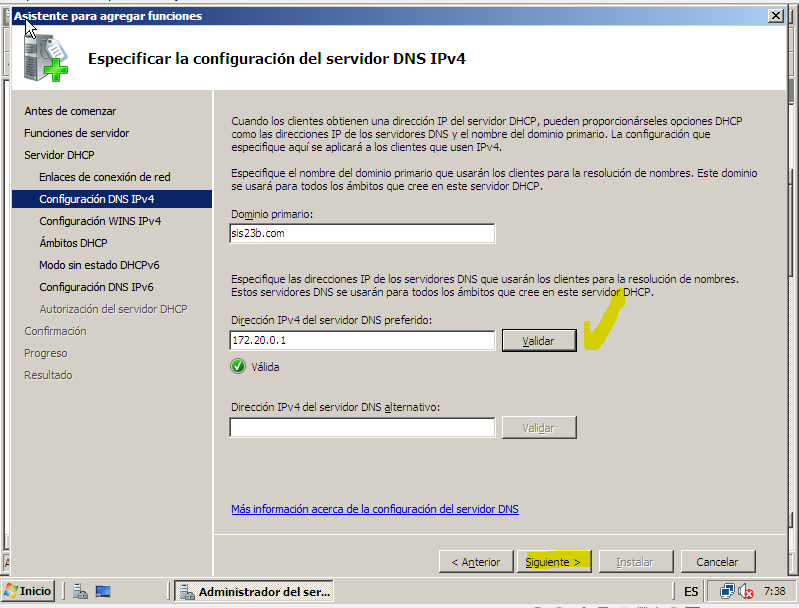799x608 pixels.
Task: Click the add-roles wizard server icon
Action: click(46, 58)
